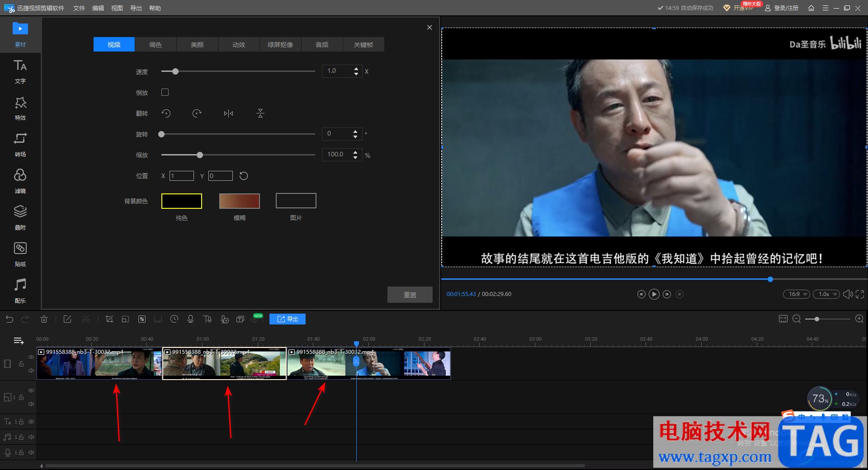Click horizontal flip icon
The height and width of the screenshot is (470, 868).
(x=228, y=113)
